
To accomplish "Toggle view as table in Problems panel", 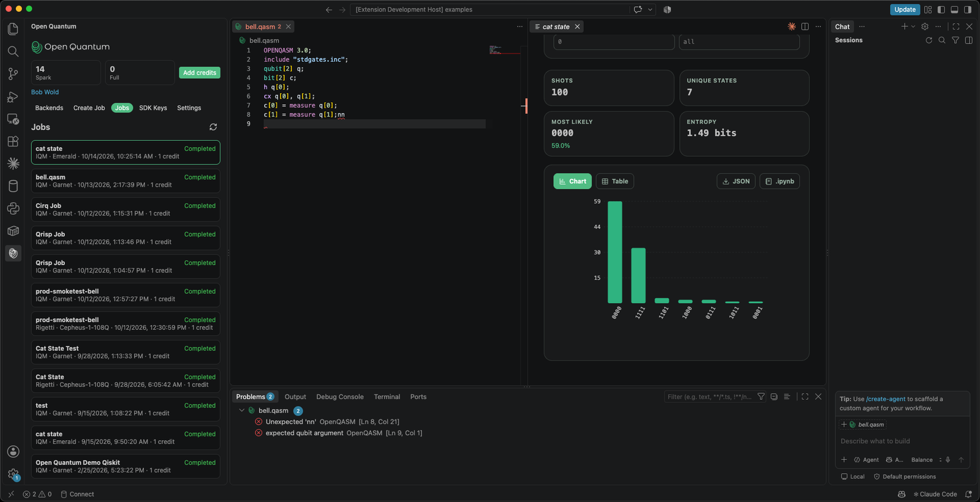I will 787,397.
